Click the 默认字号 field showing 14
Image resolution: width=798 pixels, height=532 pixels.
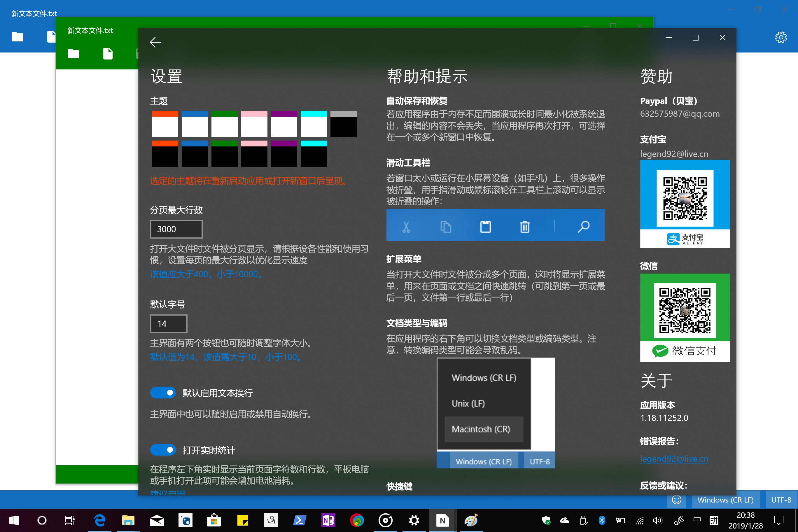169,323
